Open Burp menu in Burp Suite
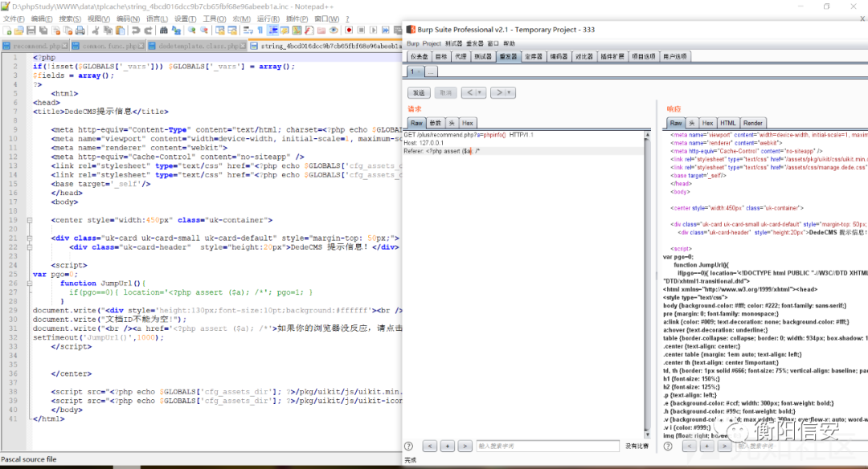868x469 pixels. (413, 43)
